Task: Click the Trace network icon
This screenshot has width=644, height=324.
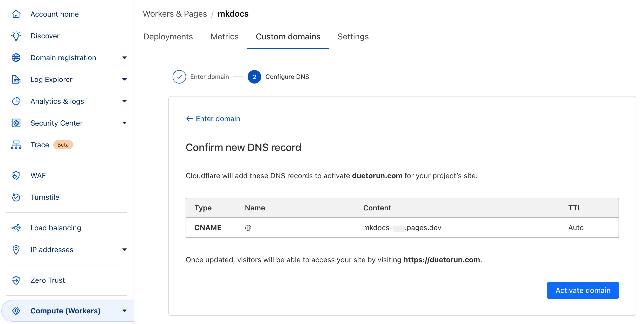Action: [x=16, y=145]
